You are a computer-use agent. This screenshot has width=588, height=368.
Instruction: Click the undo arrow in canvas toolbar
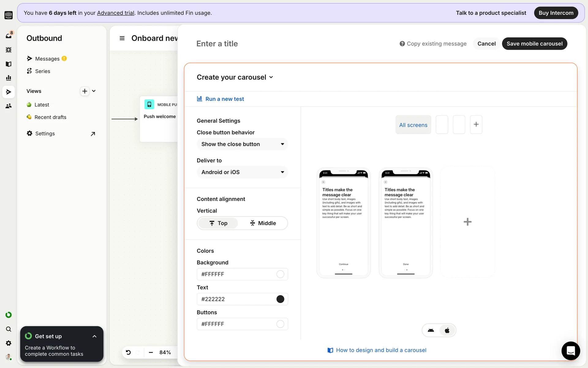click(128, 352)
